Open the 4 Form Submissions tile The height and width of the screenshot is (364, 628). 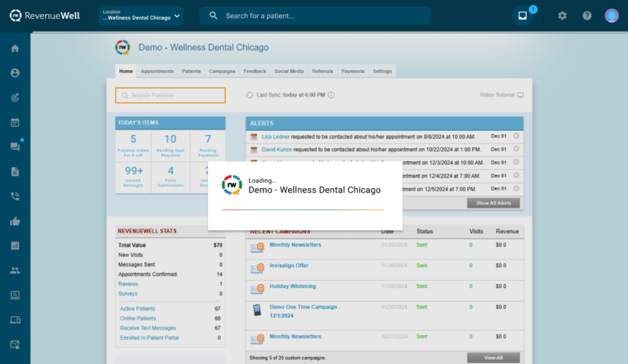click(170, 177)
